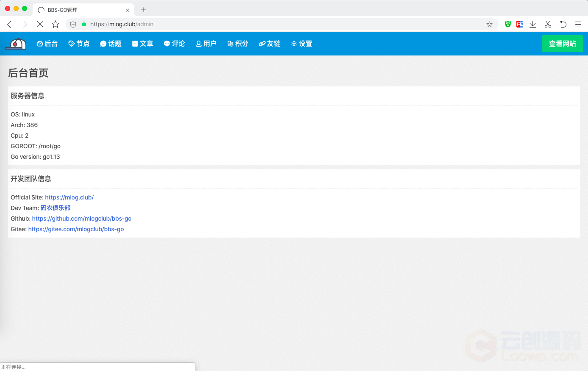Open the Github bbs-go repository link

82,219
